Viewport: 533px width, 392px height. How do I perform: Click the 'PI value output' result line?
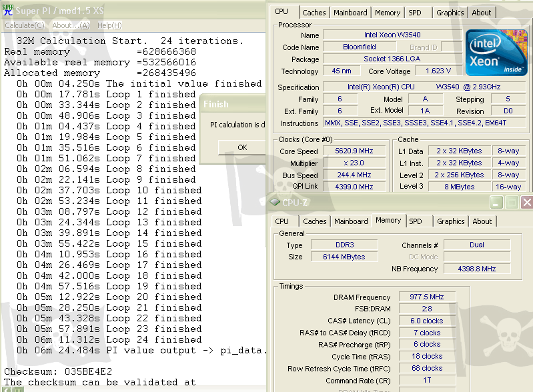coord(141,350)
